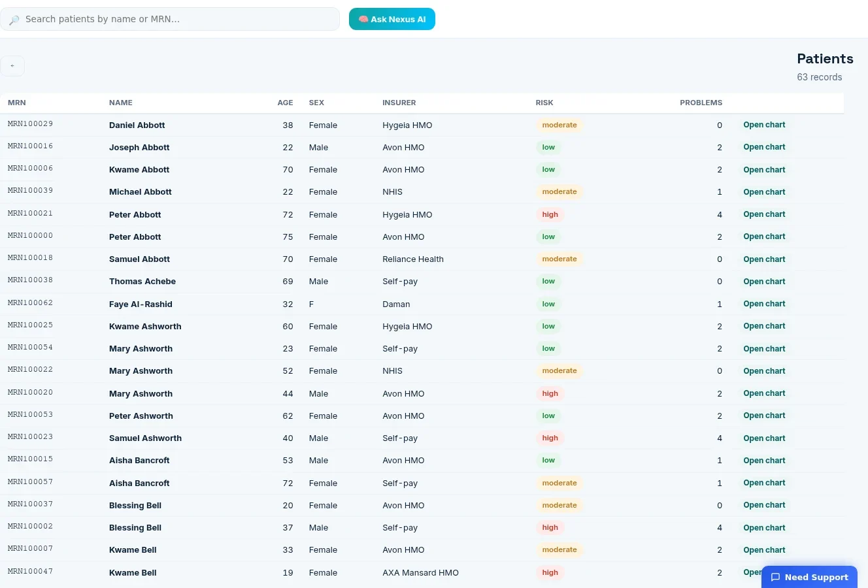This screenshot has height=588, width=868.
Task: Open the Need Support chat
Action: pos(809,577)
